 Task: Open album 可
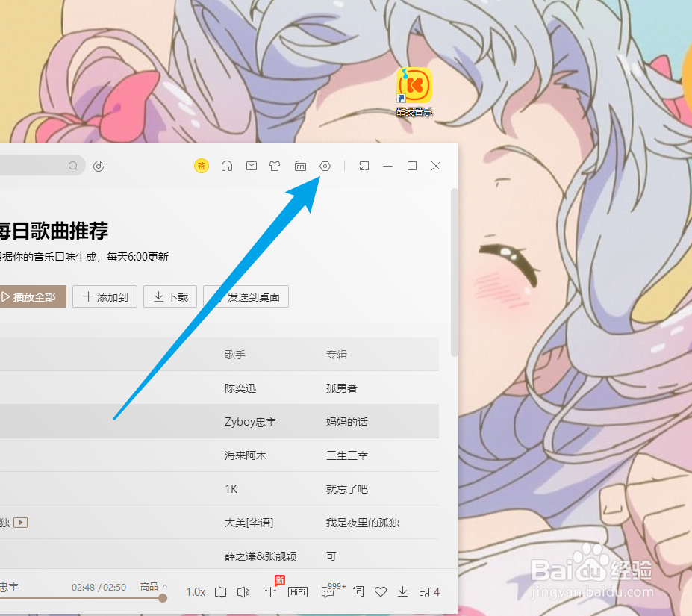331,556
